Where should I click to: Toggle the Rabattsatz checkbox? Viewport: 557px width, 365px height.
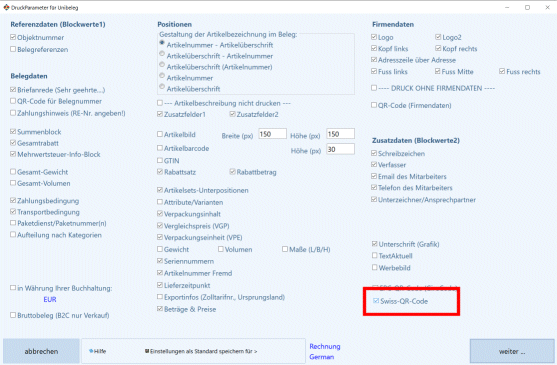[x=160, y=172]
